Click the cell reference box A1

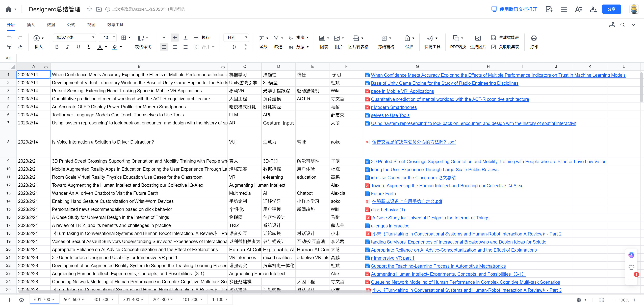coord(8,58)
